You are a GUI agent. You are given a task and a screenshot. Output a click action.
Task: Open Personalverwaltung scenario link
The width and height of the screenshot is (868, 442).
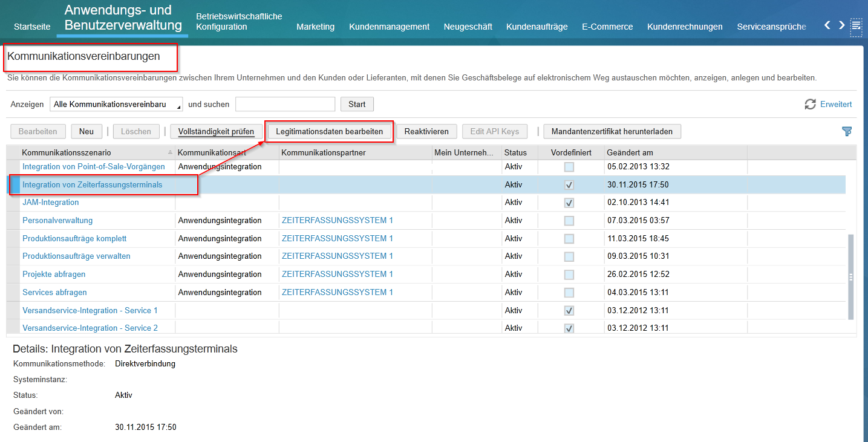point(57,220)
